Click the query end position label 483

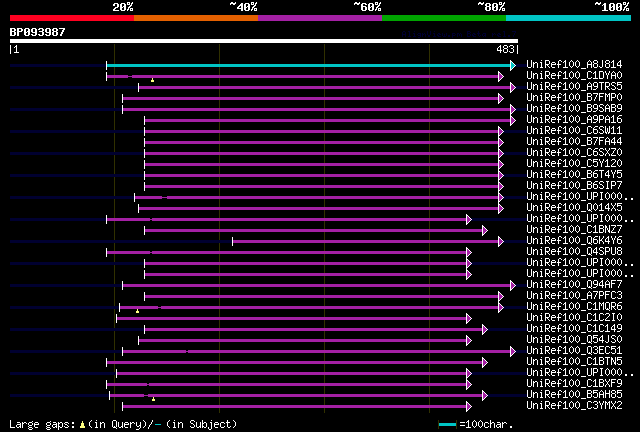pyautogui.click(x=505, y=49)
